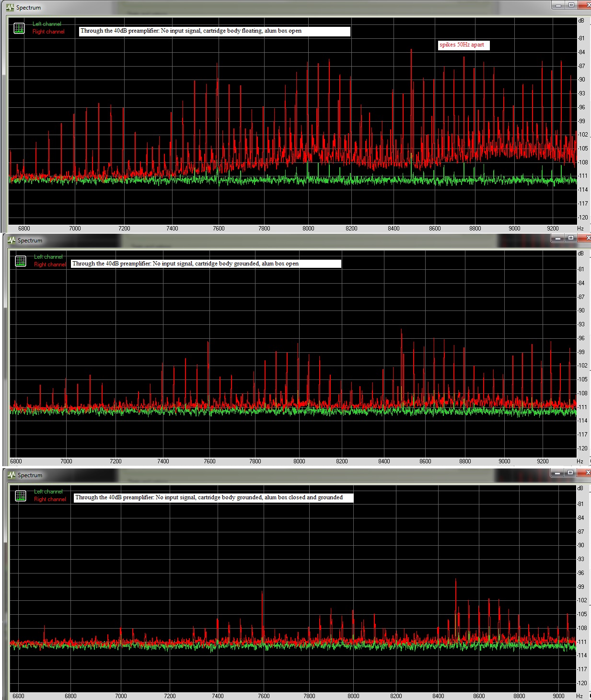Image resolution: width=591 pixels, height=700 pixels.
Task: Open the bottom Spectrum window's title bar icon
Action: (12, 475)
